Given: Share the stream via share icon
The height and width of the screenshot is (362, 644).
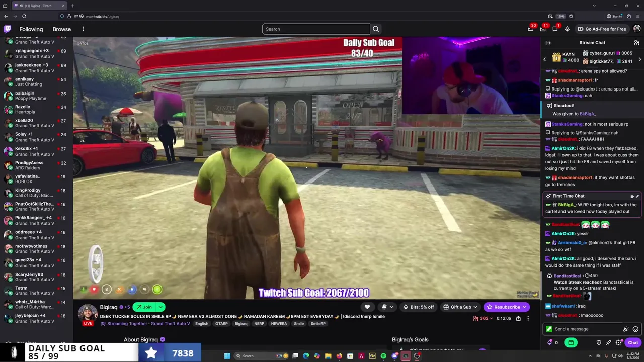Looking at the screenshot, I should tap(518, 318).
